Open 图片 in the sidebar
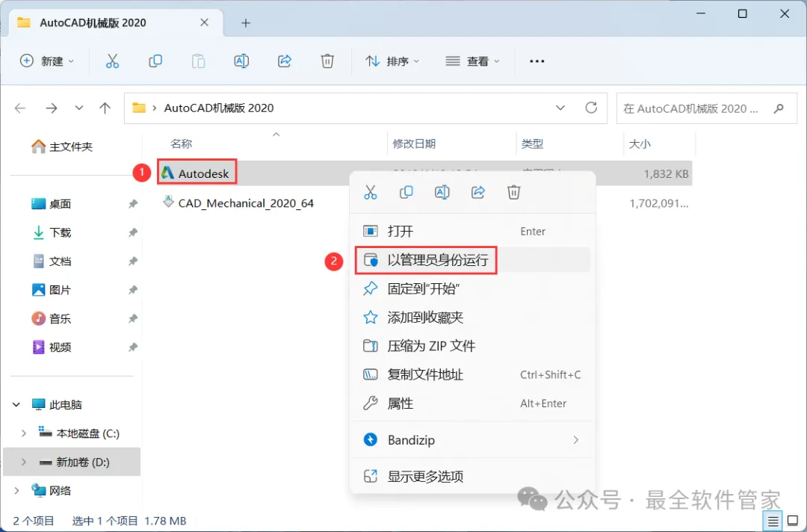This screenshot has width=807, height=532. click(52, 290)
